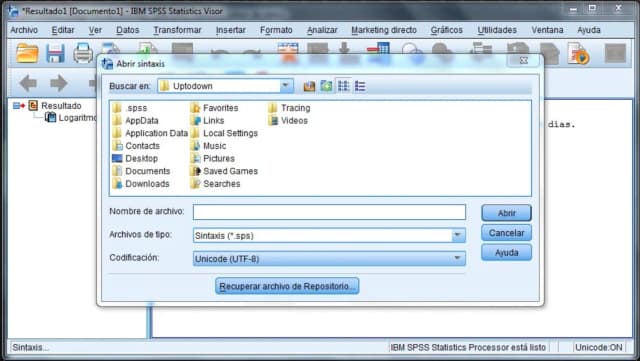Select the Application Data folder
The height and width of the screenshot is (361, 640).
coord(150,134)
